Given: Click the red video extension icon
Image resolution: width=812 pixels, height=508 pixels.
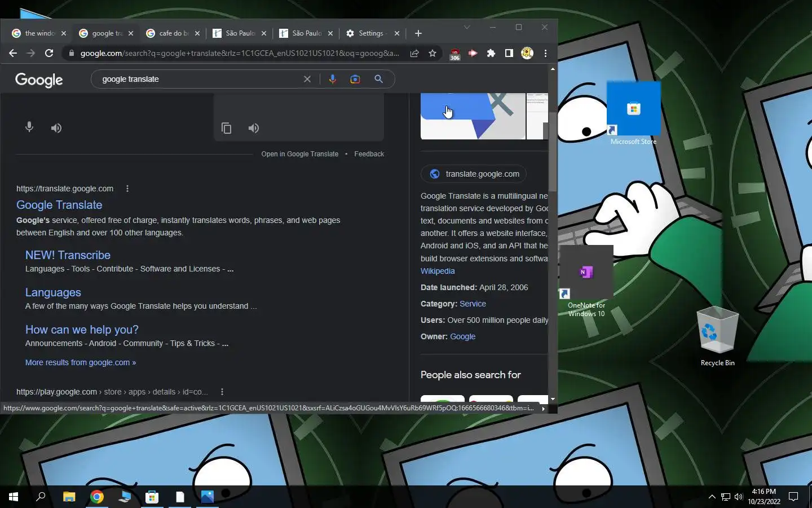Looking at the screenshot, I should [473, 53].
